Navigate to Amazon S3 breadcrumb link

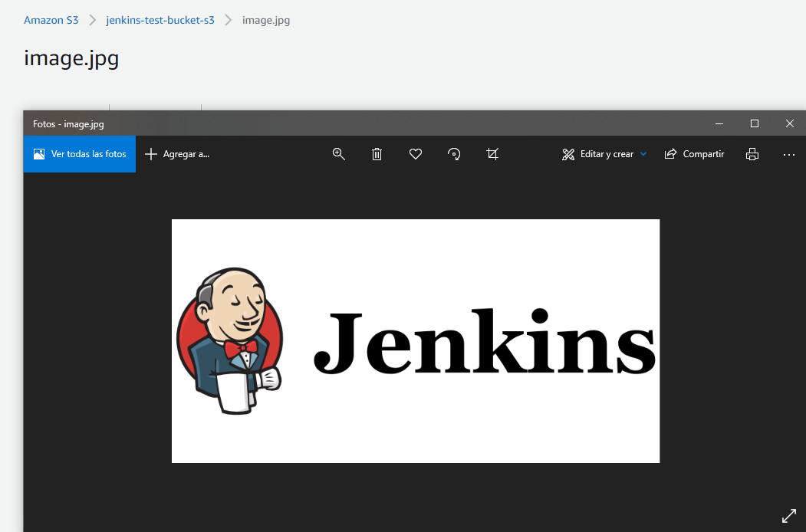51,20
